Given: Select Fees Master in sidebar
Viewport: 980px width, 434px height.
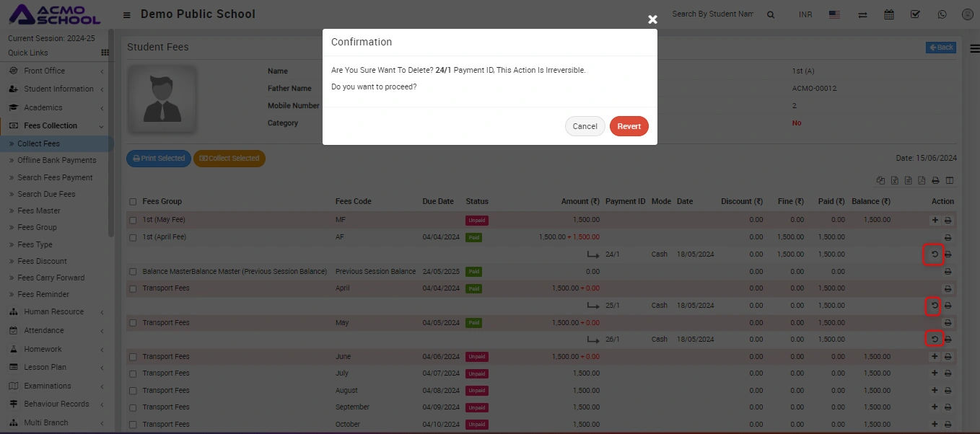Looking at the screenshot, I should point(39,211).
